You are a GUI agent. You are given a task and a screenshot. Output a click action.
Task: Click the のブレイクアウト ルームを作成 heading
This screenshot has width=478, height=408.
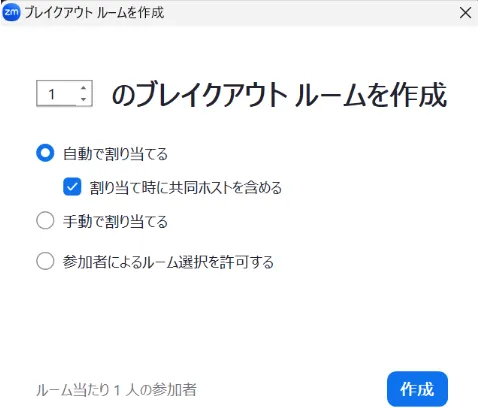tap(279, 95)
